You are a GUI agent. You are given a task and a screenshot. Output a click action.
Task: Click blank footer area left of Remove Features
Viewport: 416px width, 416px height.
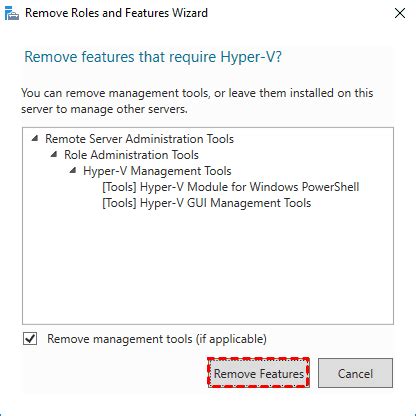[113, 373]
